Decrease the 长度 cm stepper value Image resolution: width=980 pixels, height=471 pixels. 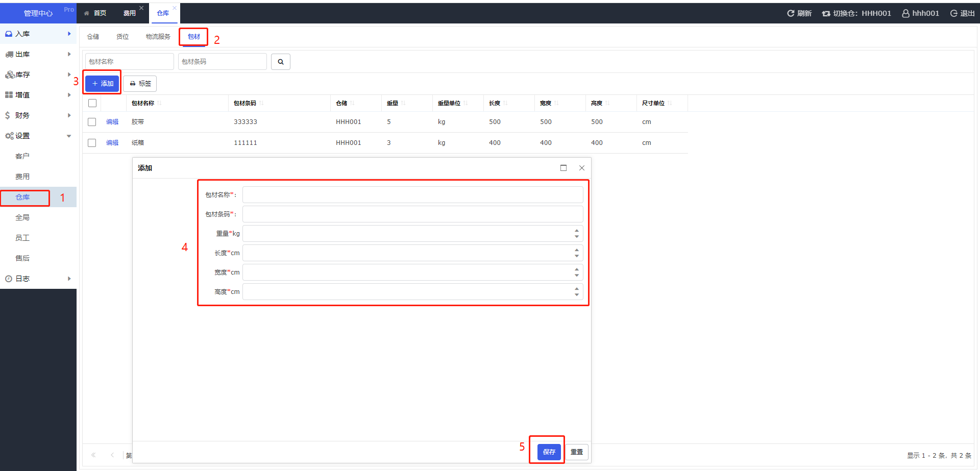coord(577,256)
